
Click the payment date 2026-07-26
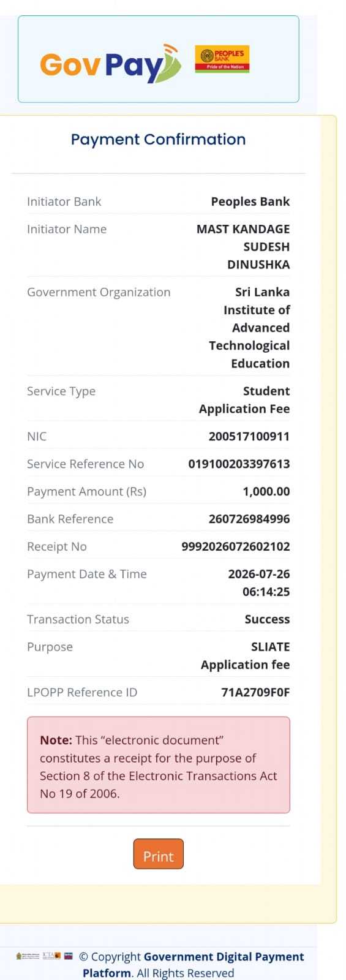coord(259,574)
